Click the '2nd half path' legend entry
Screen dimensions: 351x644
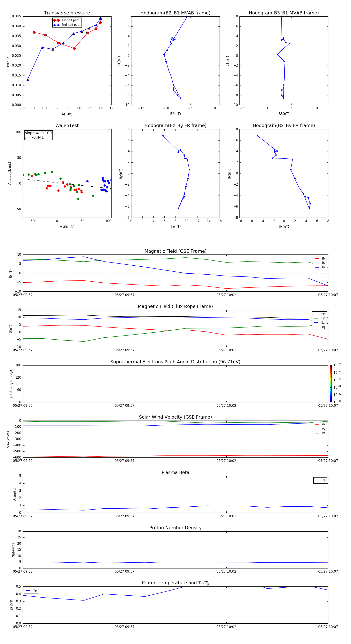(67, 25)
